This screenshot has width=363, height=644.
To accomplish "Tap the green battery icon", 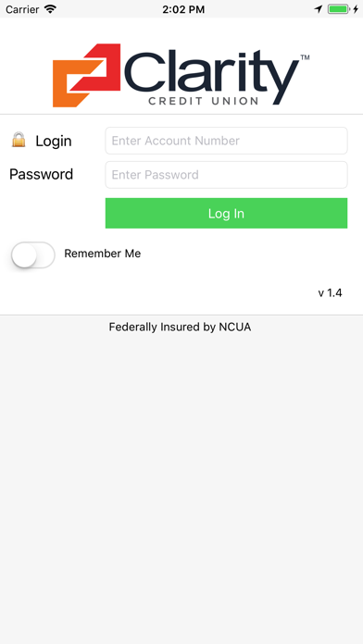I will point(338,8).
